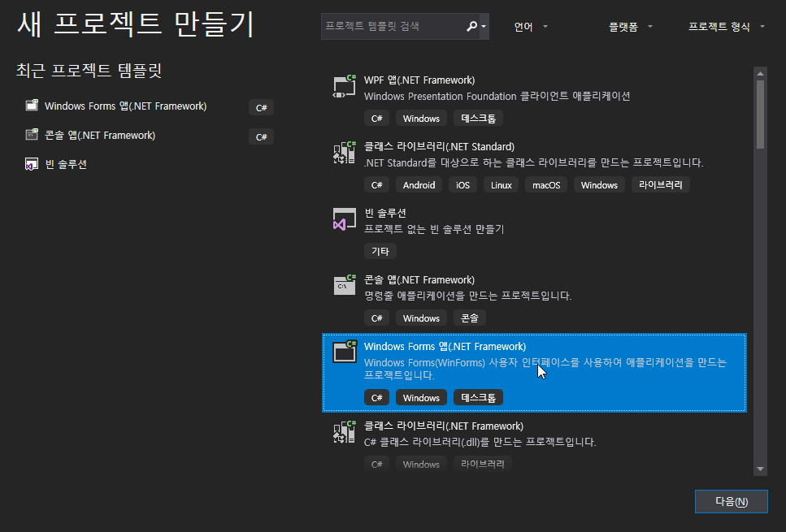Click the iOS tag under .NET Standard library

point(462,185)
